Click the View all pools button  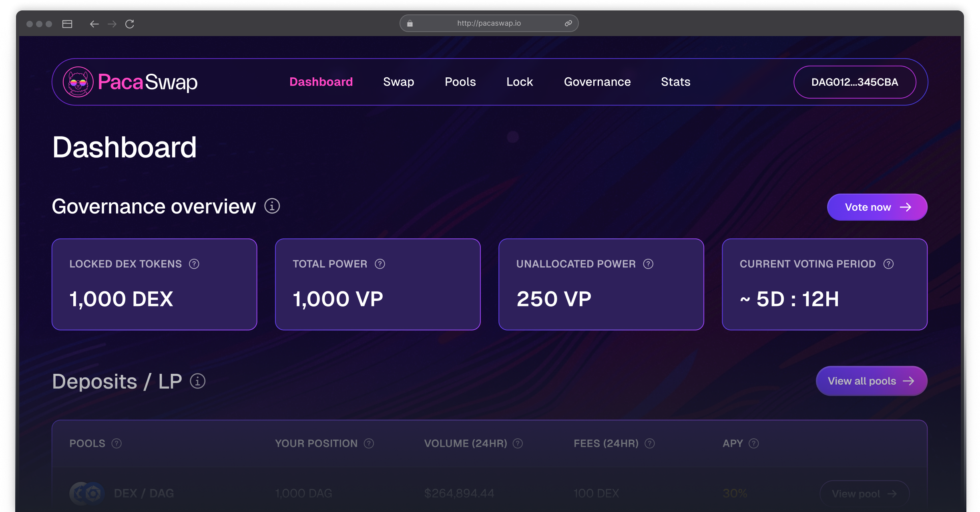point(871,381)
